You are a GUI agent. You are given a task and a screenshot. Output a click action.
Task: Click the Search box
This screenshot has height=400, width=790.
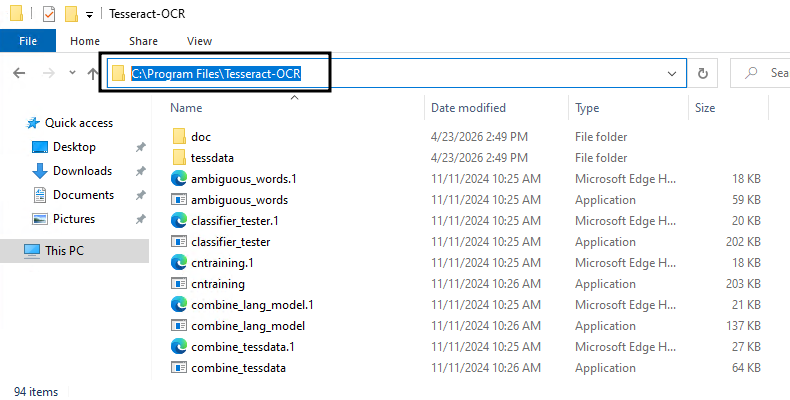click(760, 74)
